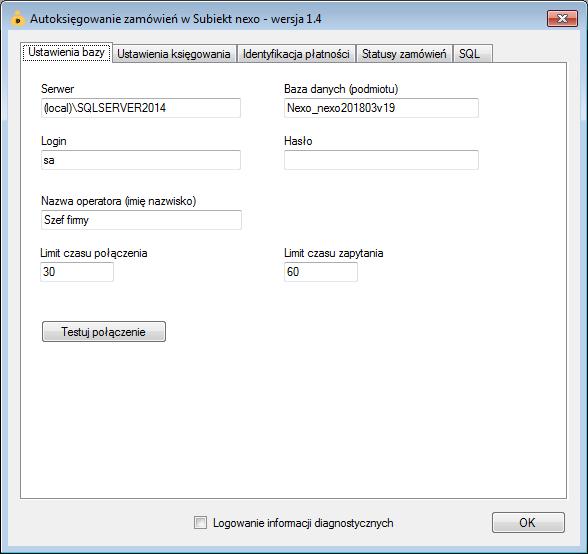Select the Limit czasu połączenia field

tap(77, 272)
